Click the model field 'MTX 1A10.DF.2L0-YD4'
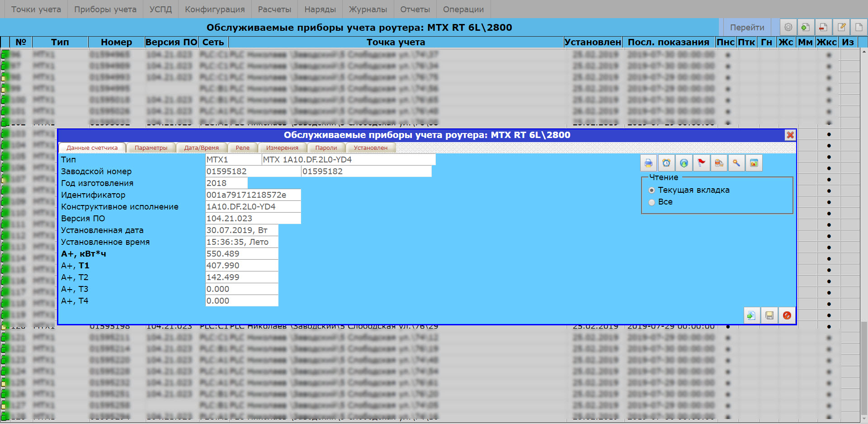This screenshot has height=424, width=868. tap(349, 160)
